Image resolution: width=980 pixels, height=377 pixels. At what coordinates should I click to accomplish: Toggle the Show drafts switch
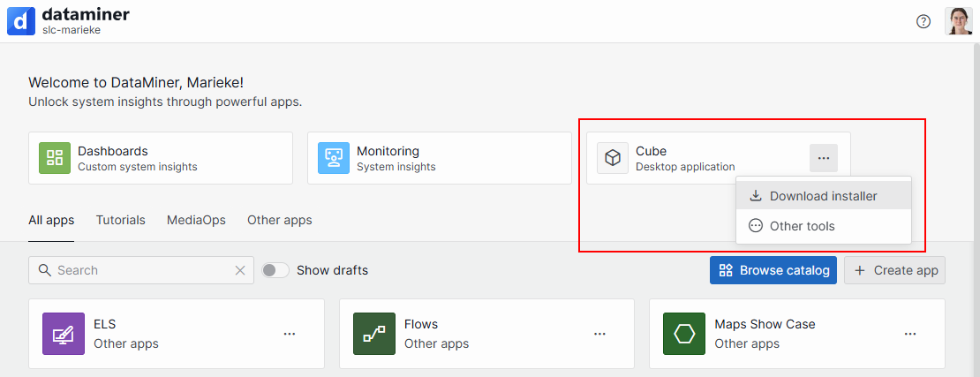(275, 270)
